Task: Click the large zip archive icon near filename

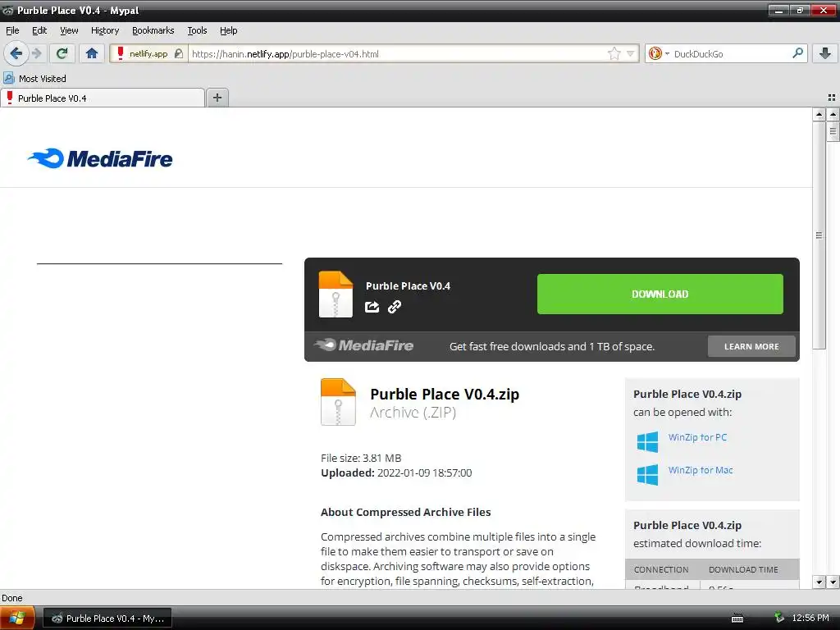Action: [x=338, y=402]
